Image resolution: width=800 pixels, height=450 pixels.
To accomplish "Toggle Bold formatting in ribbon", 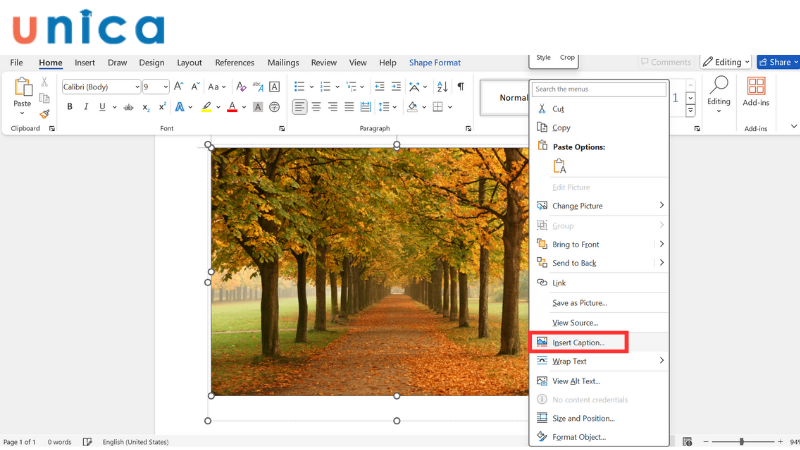I will tap(70, 107).
